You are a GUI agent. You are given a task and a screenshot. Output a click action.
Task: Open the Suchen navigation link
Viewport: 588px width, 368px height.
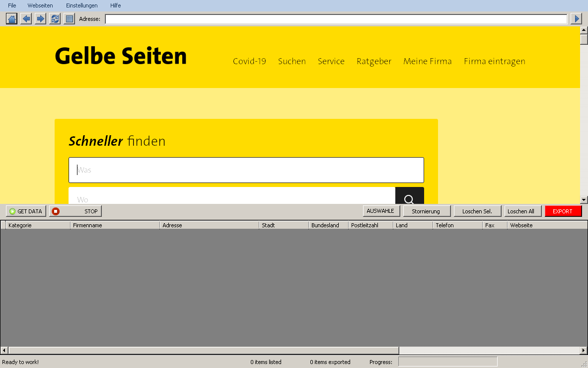click(292, 61)
